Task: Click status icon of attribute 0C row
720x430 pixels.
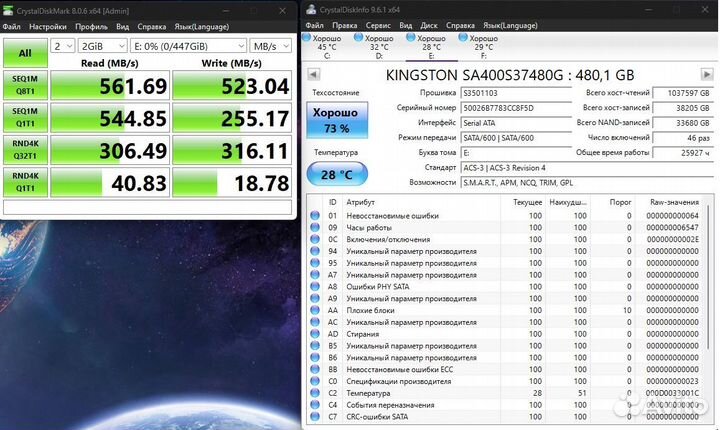Action: [315, 239]
